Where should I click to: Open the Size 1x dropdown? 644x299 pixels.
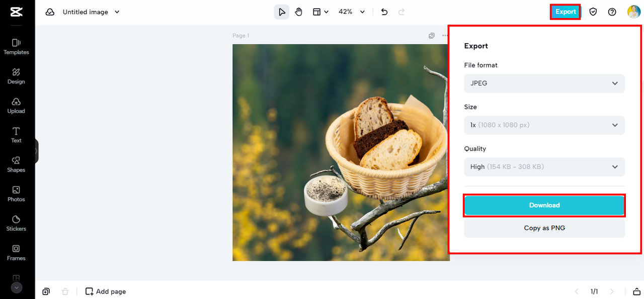[x=544, y=125]
